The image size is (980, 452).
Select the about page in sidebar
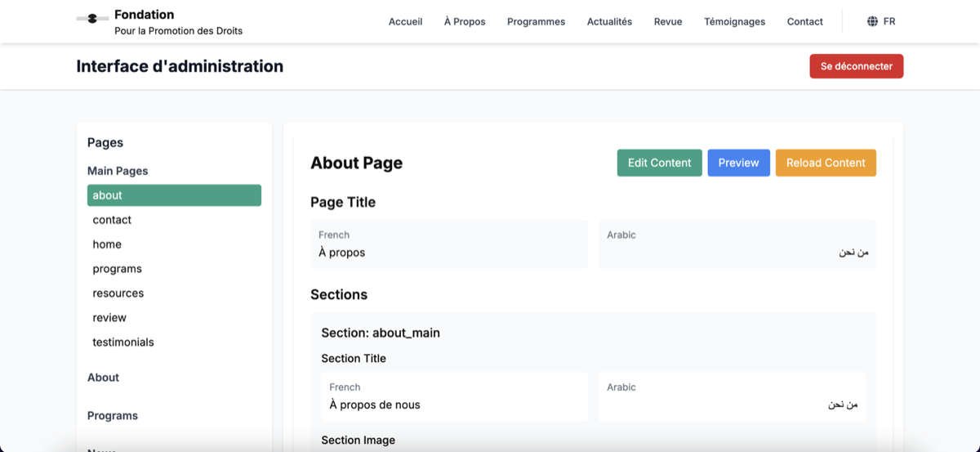174,195
